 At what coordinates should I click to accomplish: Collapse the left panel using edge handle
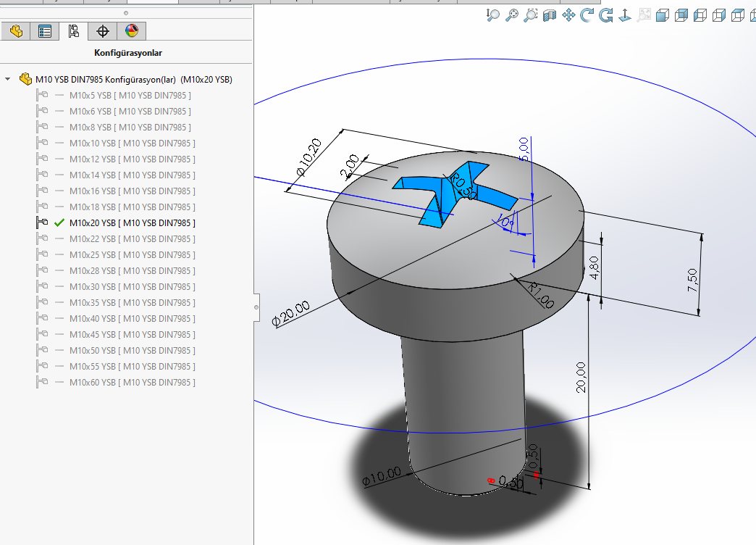[256, 307]
